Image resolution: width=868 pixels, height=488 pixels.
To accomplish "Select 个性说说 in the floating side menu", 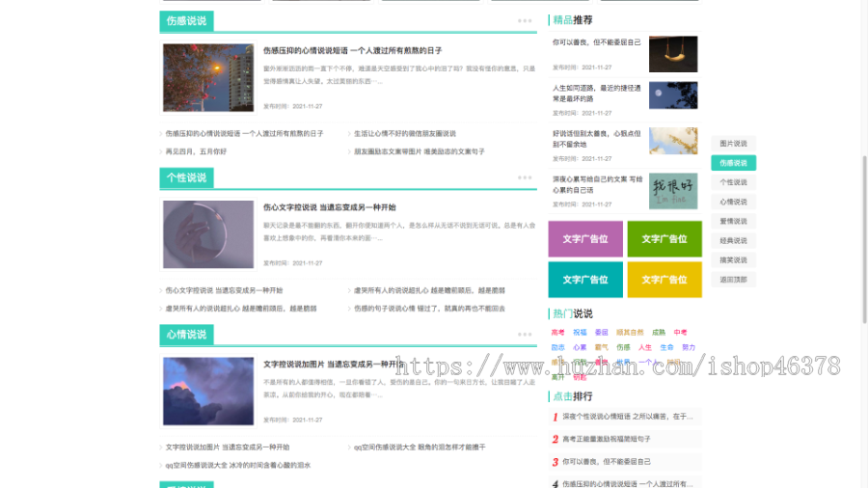I will [733, 182].
